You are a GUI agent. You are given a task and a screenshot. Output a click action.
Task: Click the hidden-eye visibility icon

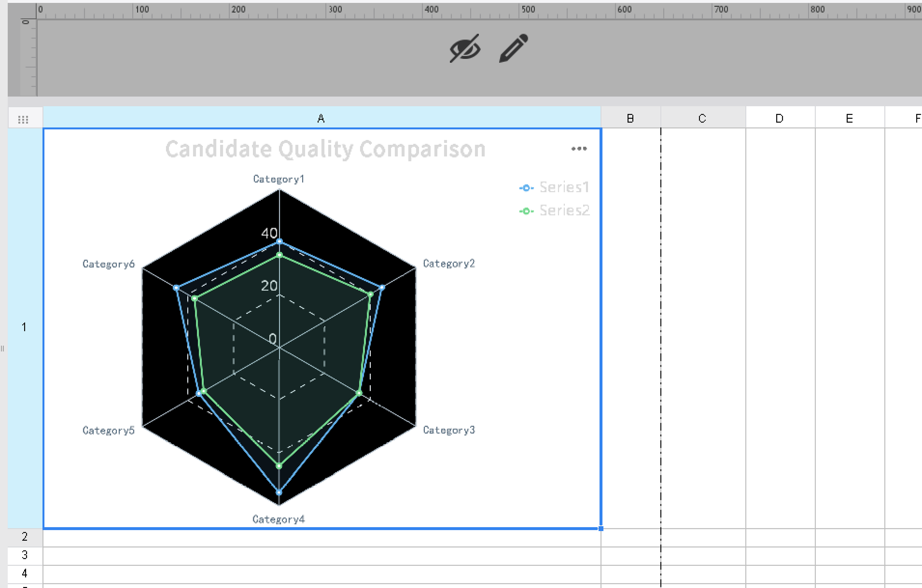click(465, 48)
